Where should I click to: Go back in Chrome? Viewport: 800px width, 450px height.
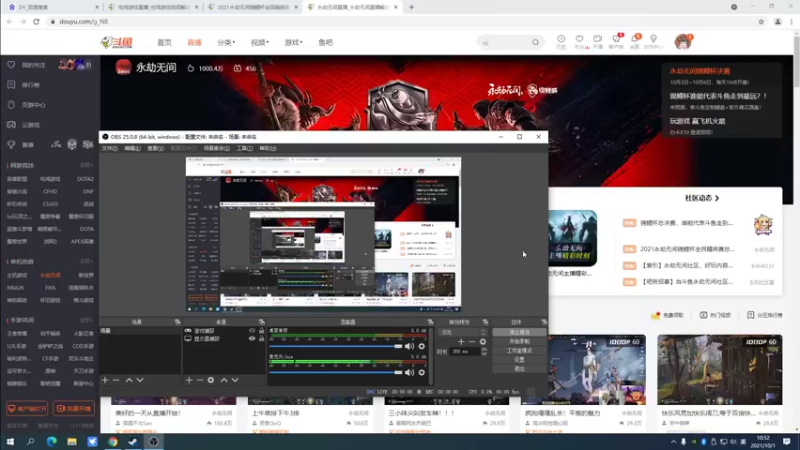tap(10, 21)
